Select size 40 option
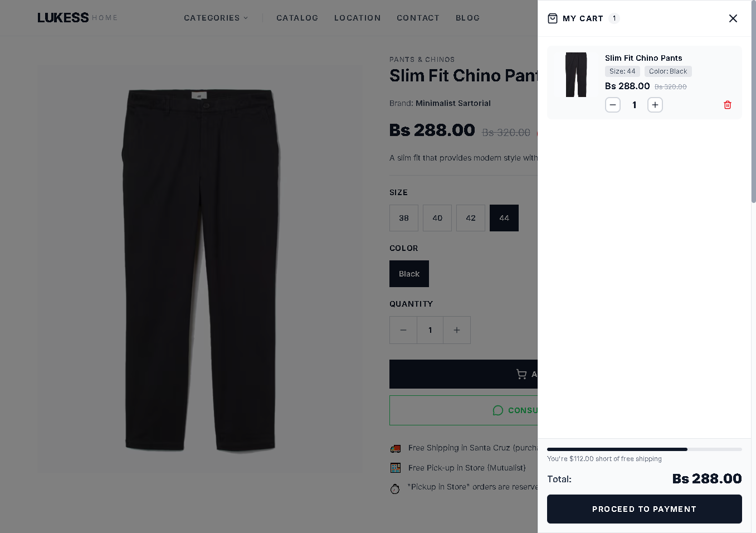Image resolution: width=756 pixels, height=533 pixels. [437, 218]
